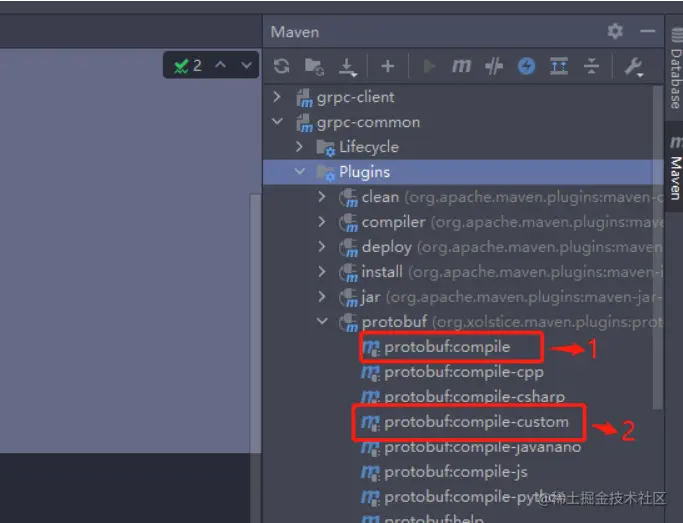Open the Database side tab
683x523 pixels.
click(x=675, y=70)
